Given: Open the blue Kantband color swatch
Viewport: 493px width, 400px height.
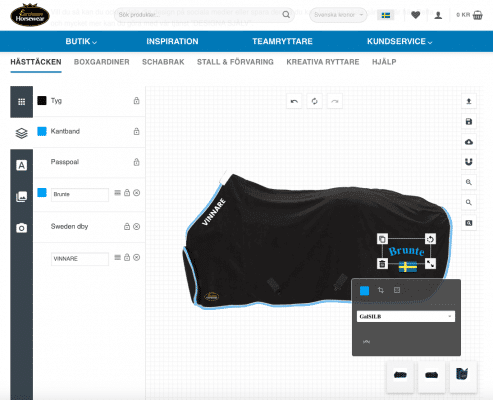Looking at the screenshot, I should 42,131.
